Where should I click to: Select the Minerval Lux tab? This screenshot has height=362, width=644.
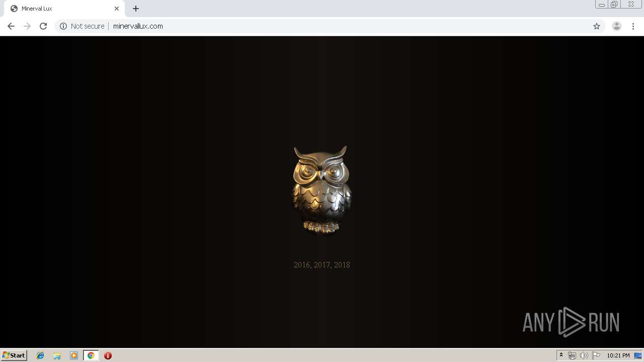pyautogui.click(x=64, y=9)
